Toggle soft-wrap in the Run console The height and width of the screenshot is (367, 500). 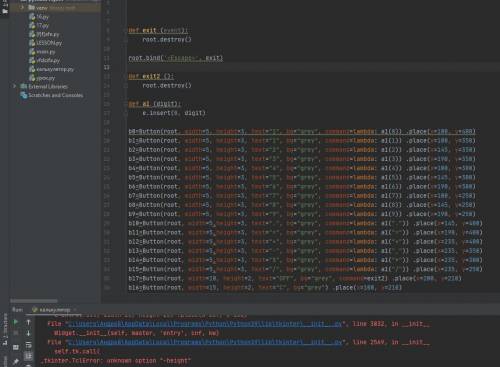[x=28, y=345]
